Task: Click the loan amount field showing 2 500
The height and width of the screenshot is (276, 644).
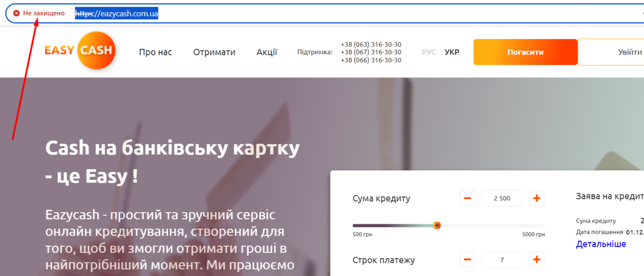Action: point(502,198)
